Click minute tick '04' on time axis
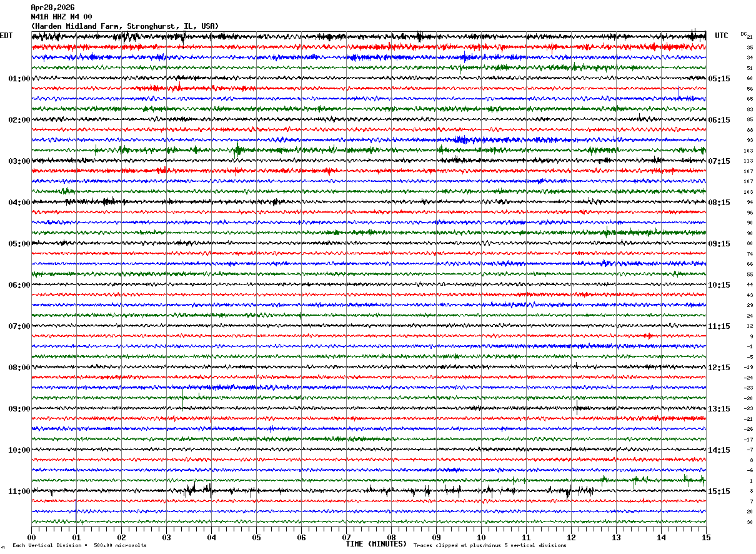Image resolution: width=756 pixels, height=554 pixels. tap(211, 537)
